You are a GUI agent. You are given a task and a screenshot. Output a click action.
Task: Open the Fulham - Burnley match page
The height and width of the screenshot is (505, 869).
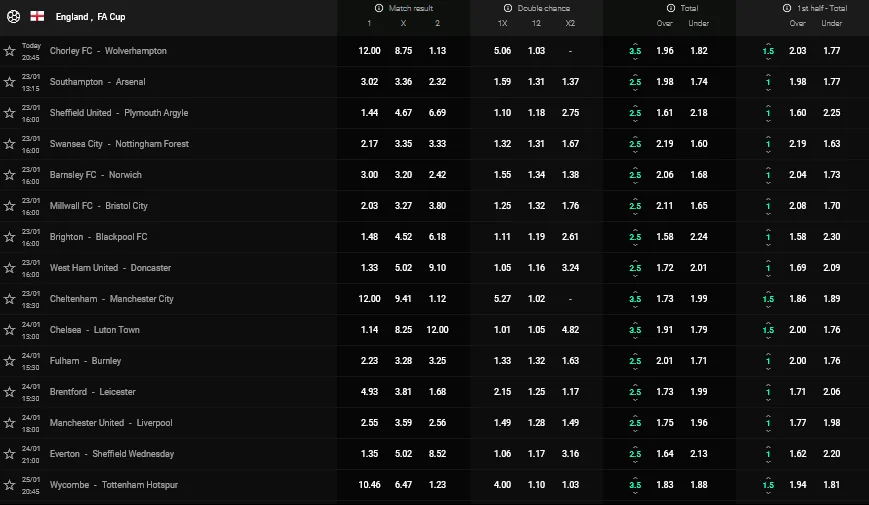[92, 361]
